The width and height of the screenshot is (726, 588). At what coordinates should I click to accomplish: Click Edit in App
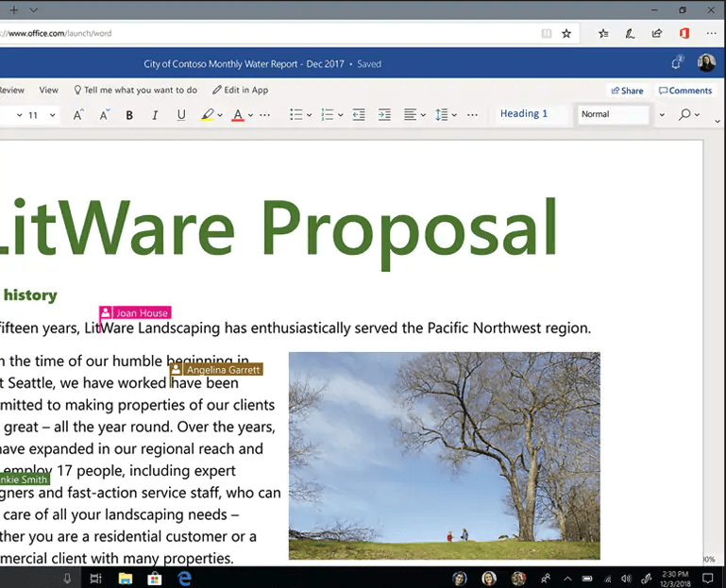241,90
